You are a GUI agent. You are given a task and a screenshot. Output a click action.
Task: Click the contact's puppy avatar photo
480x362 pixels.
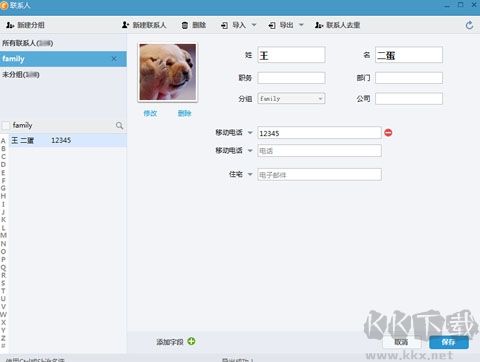point(167,72)
